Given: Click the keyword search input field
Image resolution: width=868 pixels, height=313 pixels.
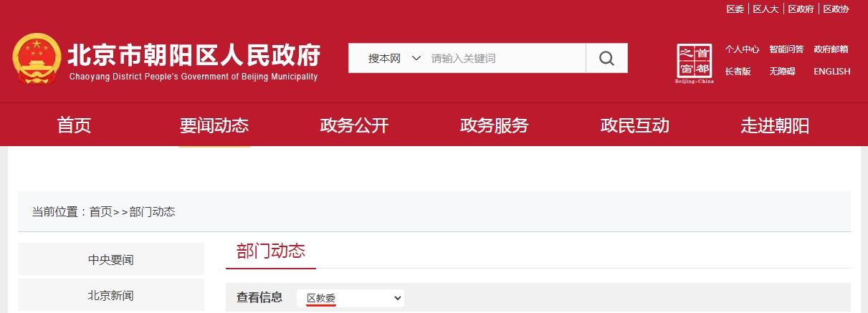Looking at the screenshot, I should (505, 58).
